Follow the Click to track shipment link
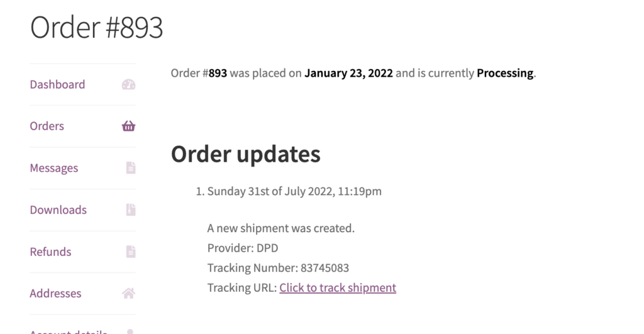The width and height of the screenshot is (644, 334). tap(338, 287)
